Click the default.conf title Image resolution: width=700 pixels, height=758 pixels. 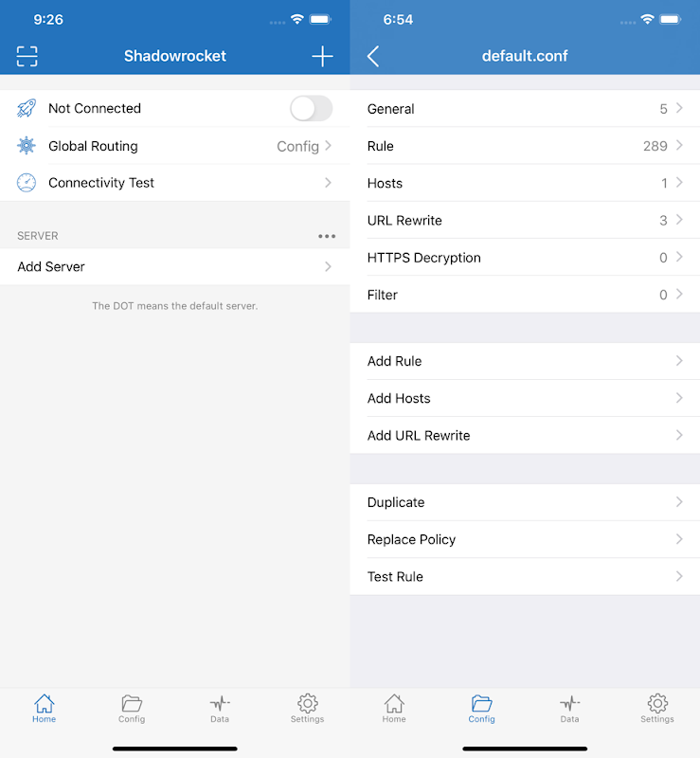[x=525, y=56]
